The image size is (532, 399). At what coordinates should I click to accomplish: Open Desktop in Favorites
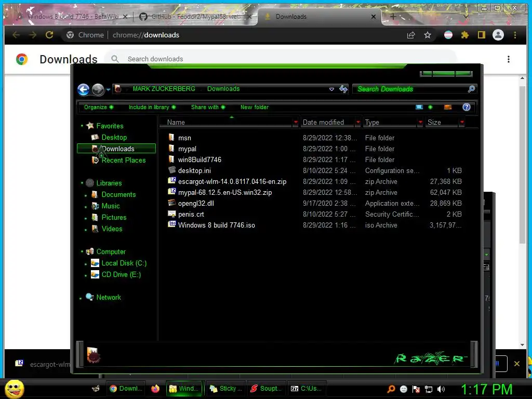click(114, 137)
